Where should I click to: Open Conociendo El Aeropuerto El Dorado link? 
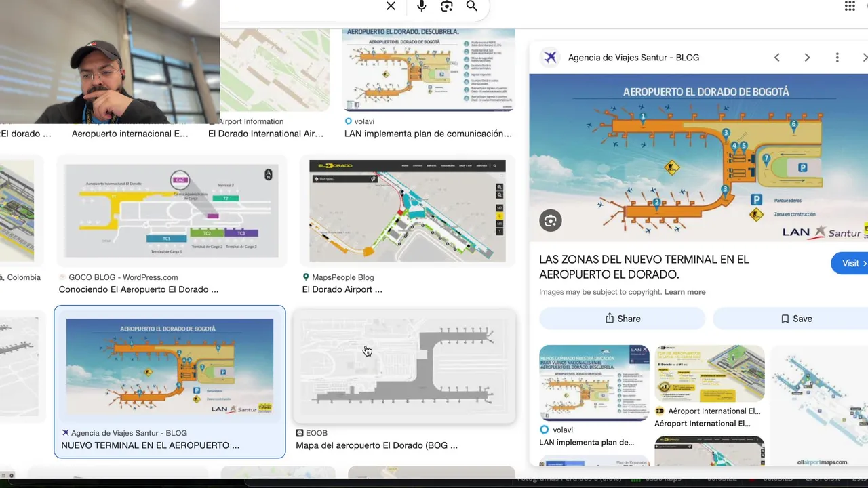138,289
